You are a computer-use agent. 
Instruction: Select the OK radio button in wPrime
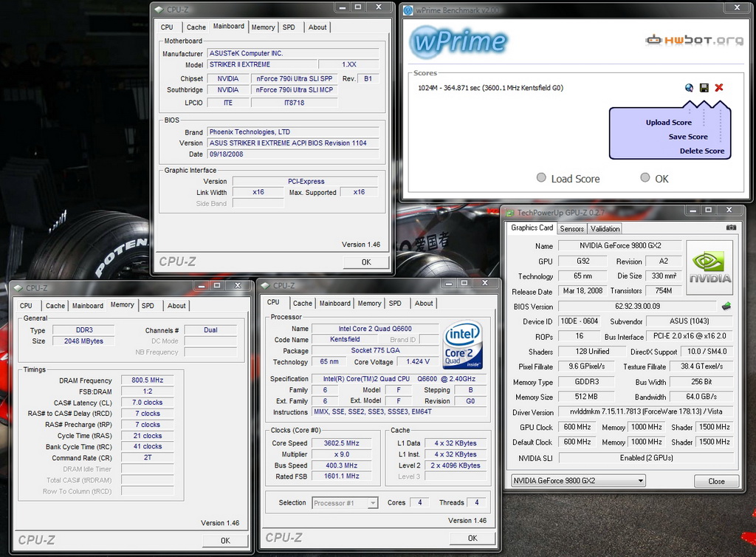[x=645, y=177]
